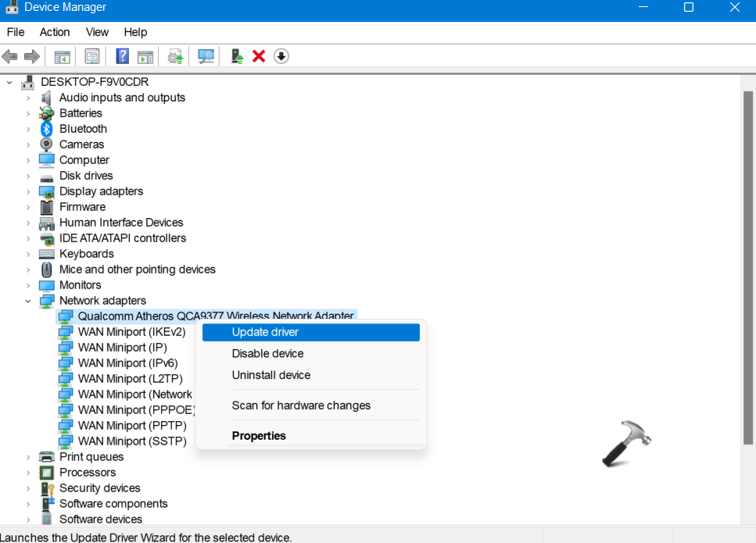Click the Cameras category icon

pos(46,145)
